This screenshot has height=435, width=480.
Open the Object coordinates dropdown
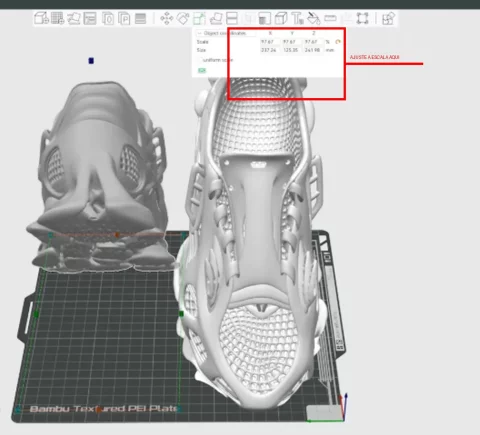pos(226,33)
